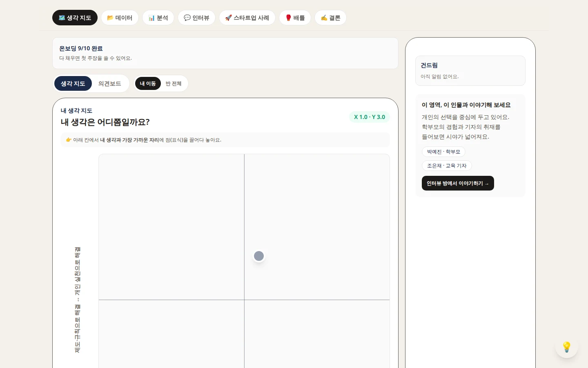Open the 스타트업 사례 tab
Screen dimensions: 588x368
tap(247, 18)
